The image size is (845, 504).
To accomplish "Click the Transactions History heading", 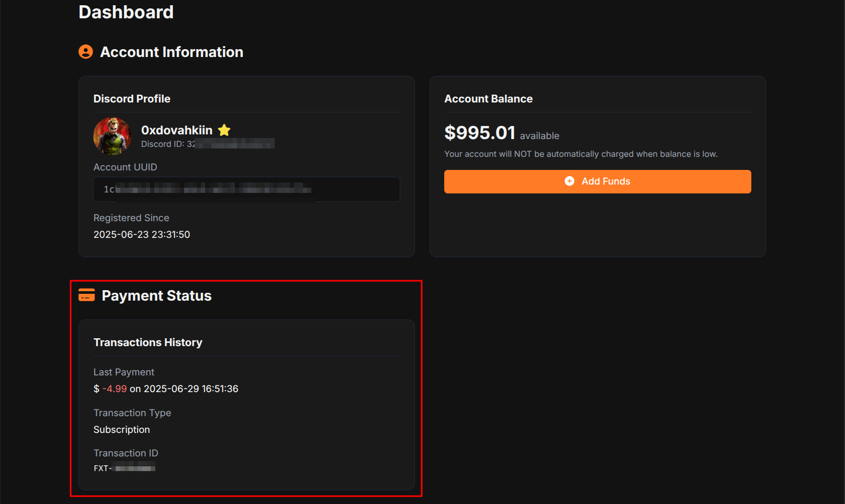I will [148, 342].
